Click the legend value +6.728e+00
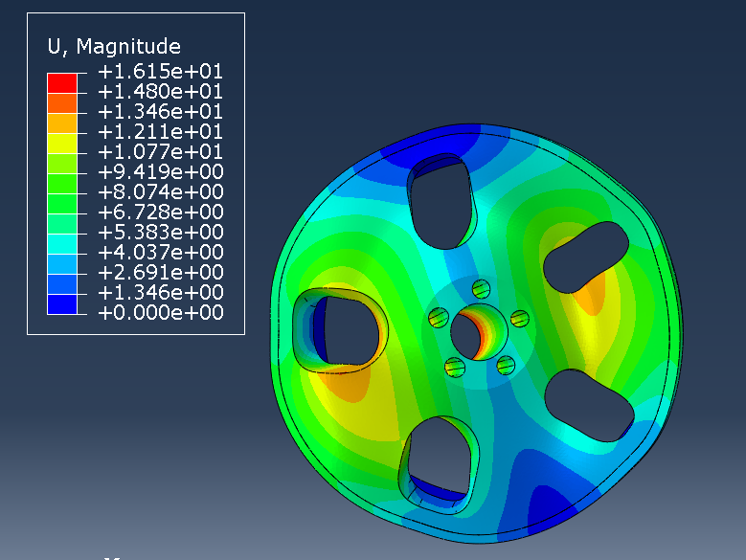This screenshot has height=560, width=746. (x=160, y=212)
